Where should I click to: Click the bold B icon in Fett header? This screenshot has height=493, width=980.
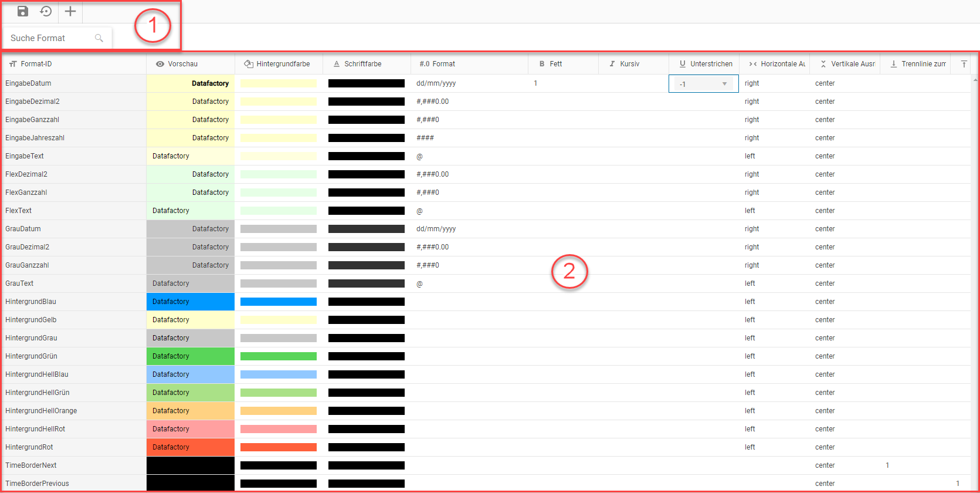(542, 64)
